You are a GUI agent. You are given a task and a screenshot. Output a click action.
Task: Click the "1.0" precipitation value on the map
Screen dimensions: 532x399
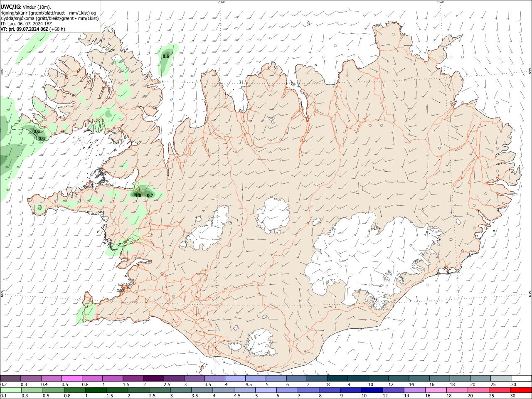click(x=138, y=195)
